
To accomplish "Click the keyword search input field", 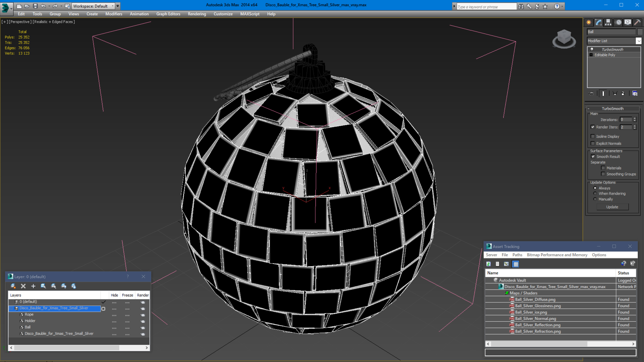I will 487,7.
